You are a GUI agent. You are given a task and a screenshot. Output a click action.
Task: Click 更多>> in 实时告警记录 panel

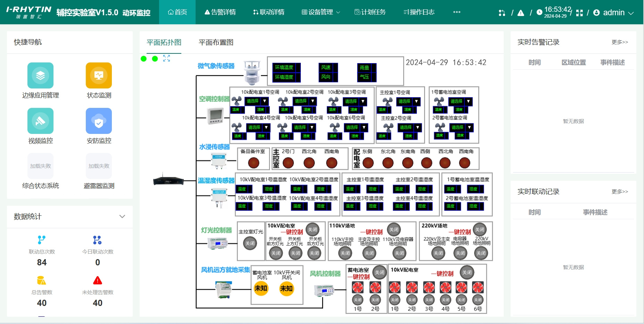(620, 42)
